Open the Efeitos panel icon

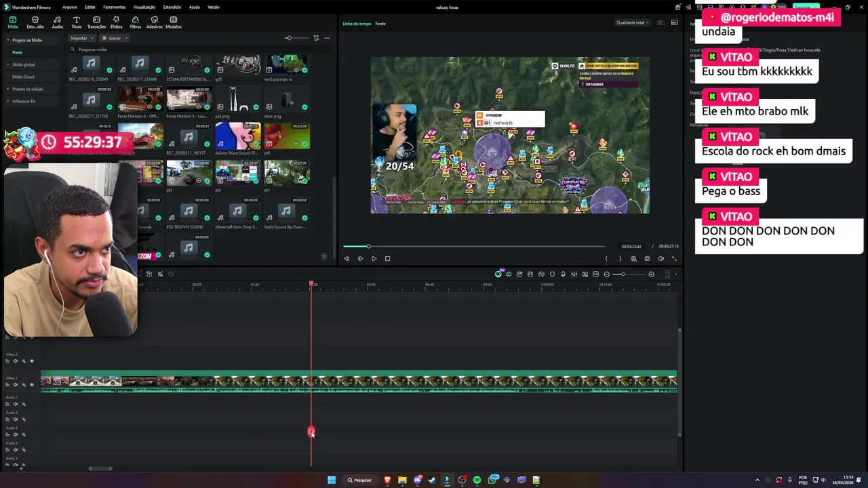[x=116, y=22]
